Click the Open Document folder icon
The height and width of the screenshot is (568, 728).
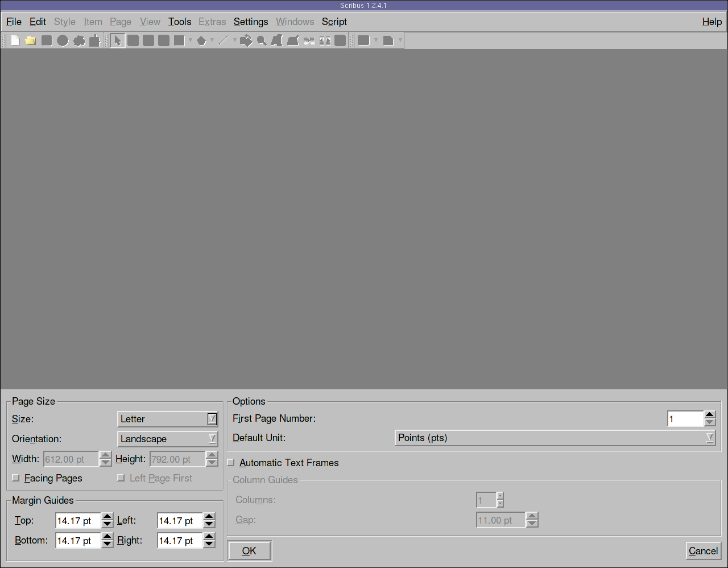[x=30, y=40]
